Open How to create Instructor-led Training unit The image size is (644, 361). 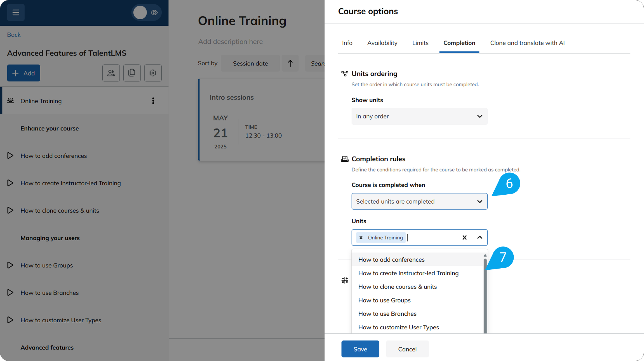click(x=70, y=183)
